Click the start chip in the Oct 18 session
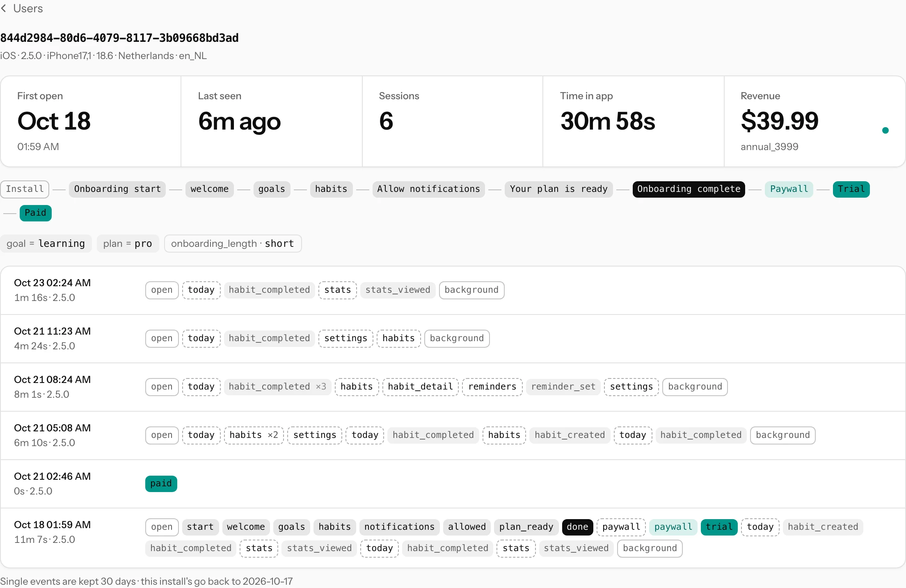This screenshot has height=588, width=906. pyautogui.click(x=200, y=527)
